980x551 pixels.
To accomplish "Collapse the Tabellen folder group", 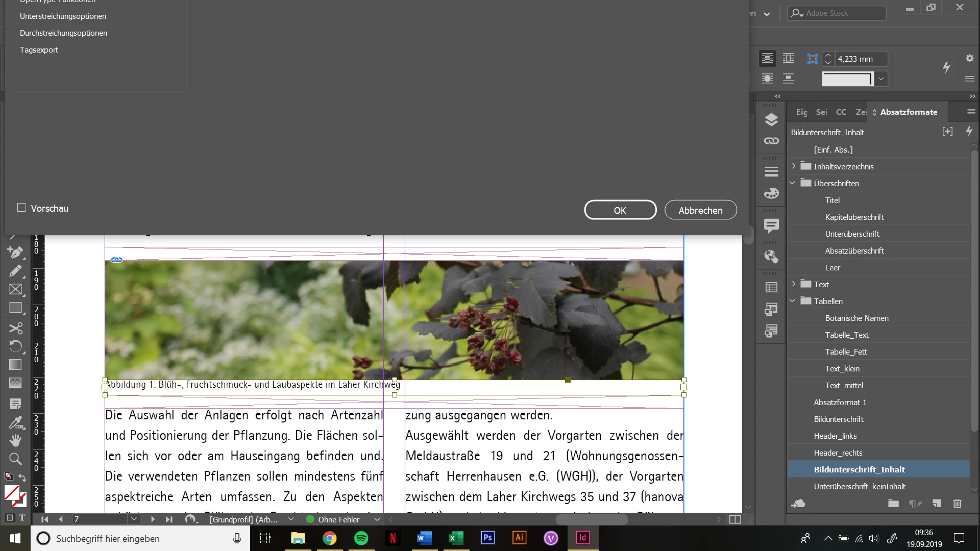I will 793,301.
